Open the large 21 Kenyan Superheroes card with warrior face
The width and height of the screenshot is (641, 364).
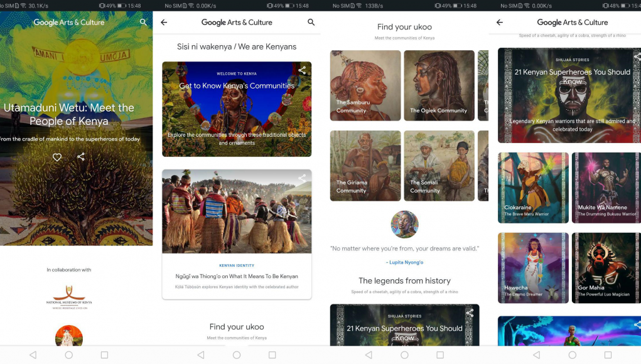[569, 95]
